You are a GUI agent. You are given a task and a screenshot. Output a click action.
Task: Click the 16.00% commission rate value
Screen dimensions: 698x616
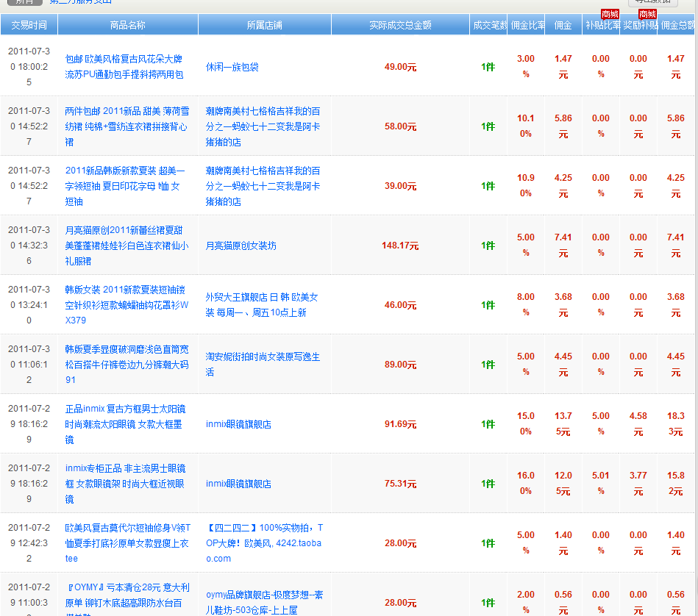click(526, 484)
